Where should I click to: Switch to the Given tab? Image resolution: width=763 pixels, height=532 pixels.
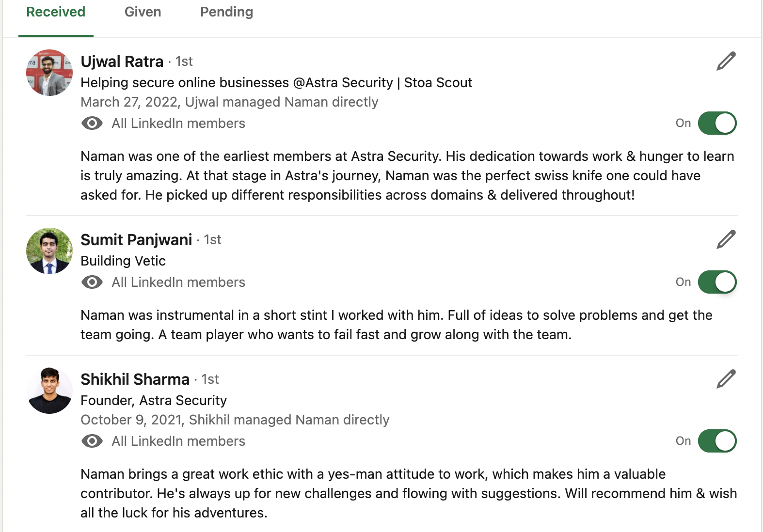143,12
